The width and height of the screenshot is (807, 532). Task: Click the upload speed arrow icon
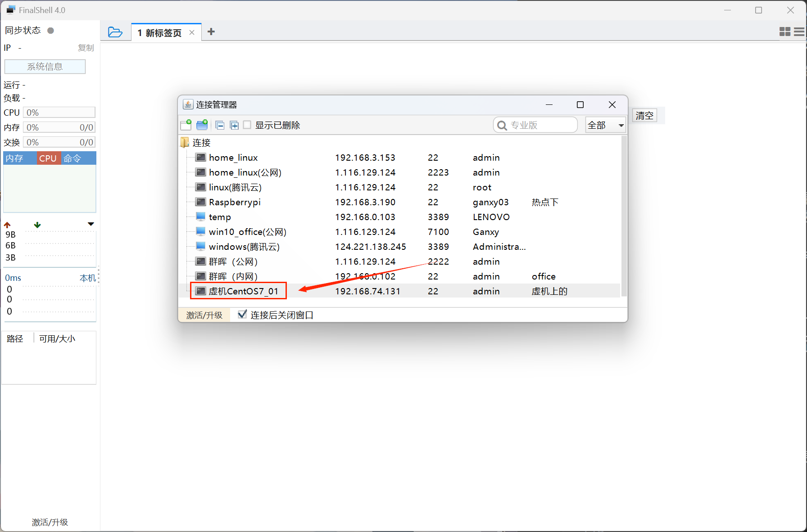7,225
